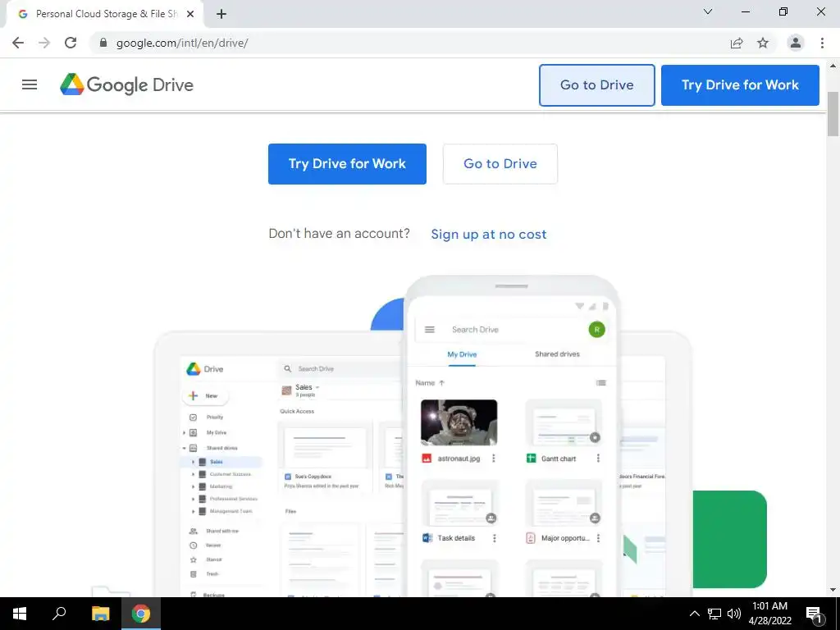Click header Go to Drive button
Image resolution: width=840 pixels, height=630 pixels.
click(597, 85)
